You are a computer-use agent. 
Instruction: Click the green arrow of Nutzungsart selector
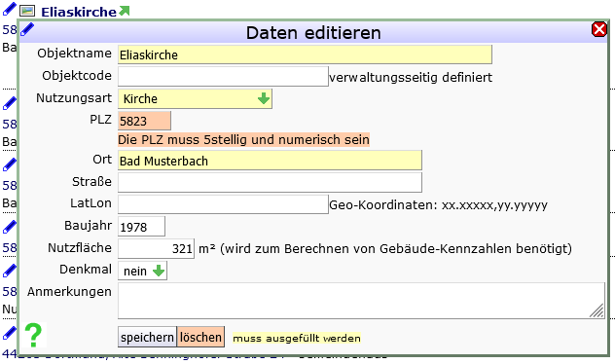(264, 98)
